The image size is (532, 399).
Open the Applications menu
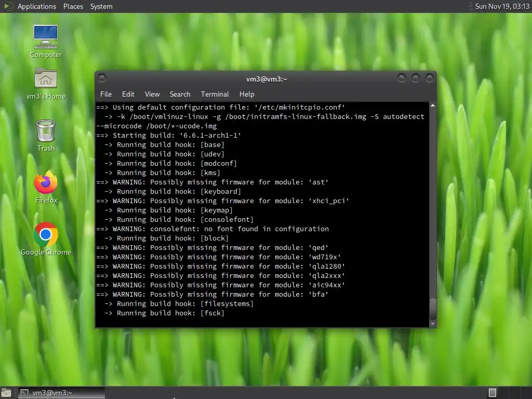click(37, 6)
